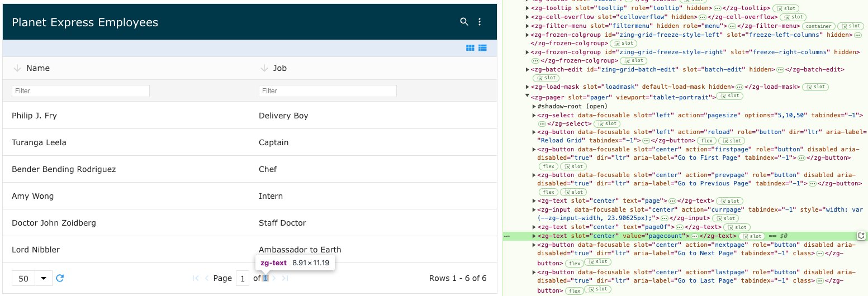
Task: Reload the grid with refresh icon
Action: click(60, 278)
